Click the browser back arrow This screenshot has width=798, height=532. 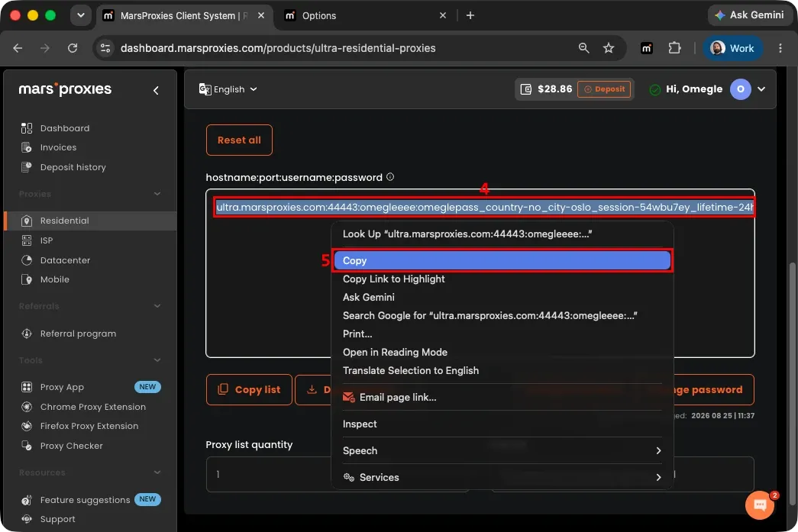pos(18,48)
